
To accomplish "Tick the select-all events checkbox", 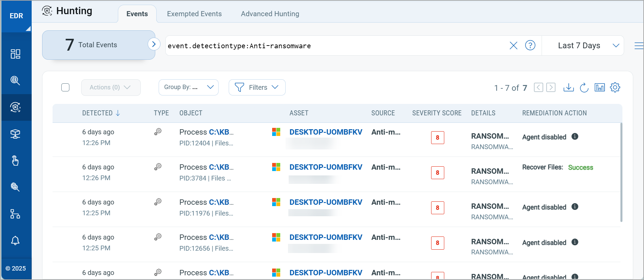I will click(x=65, y=87).
